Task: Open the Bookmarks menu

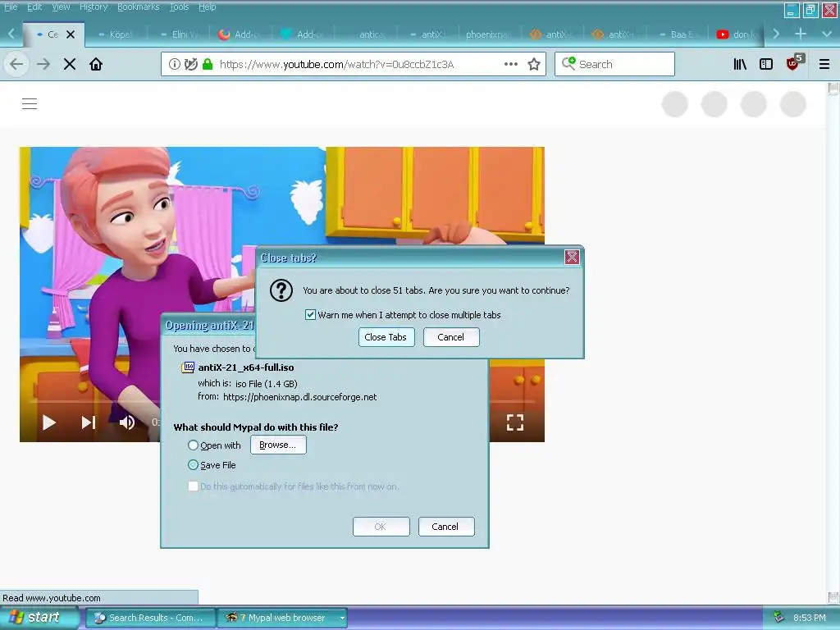Action: 138,7
